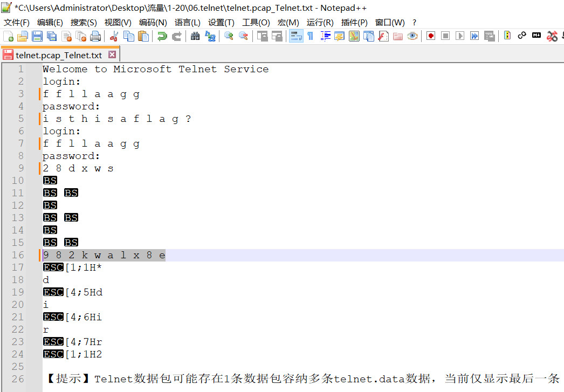Click line number 1 in the margin
This screenshot has width=564, height=392.
point(21,69)
